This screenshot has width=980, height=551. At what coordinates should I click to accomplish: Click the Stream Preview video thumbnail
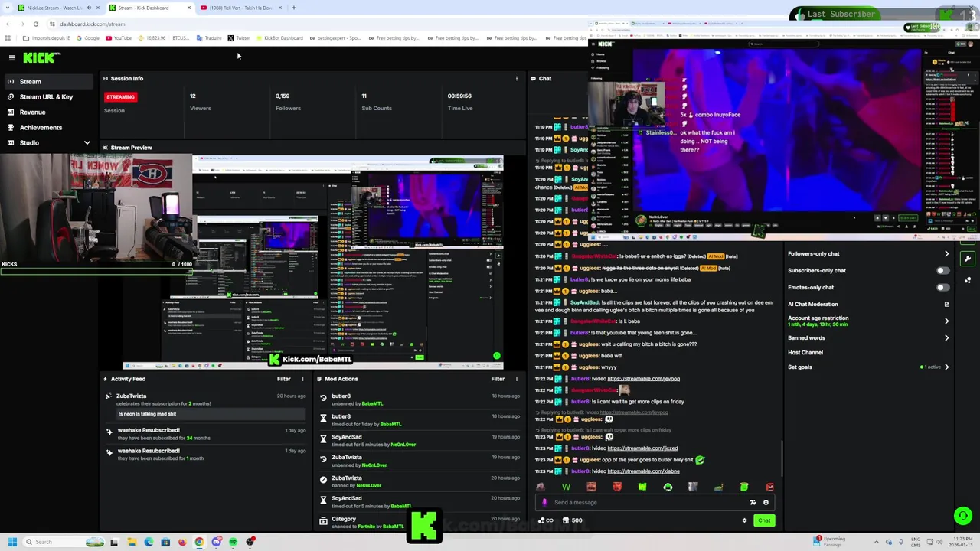[x=313, y=262]
